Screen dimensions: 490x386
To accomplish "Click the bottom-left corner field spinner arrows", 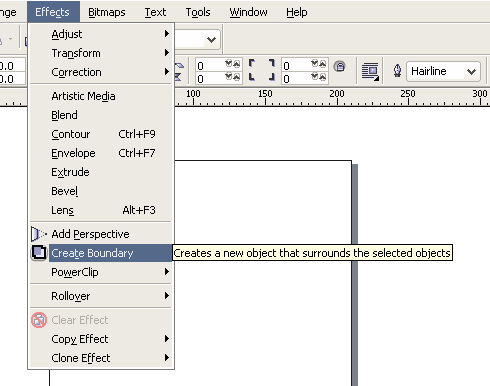I will point(233,77).
